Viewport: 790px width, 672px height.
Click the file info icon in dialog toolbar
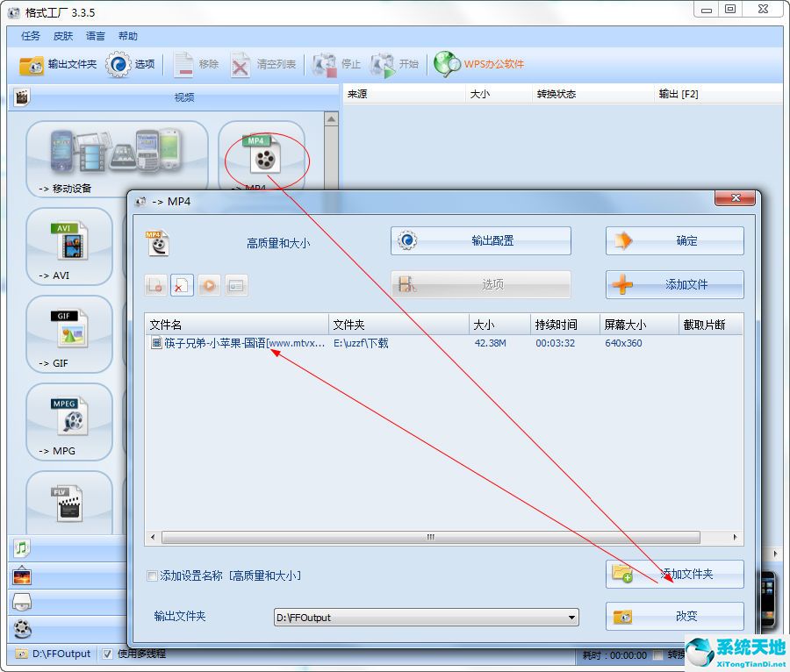236,285
